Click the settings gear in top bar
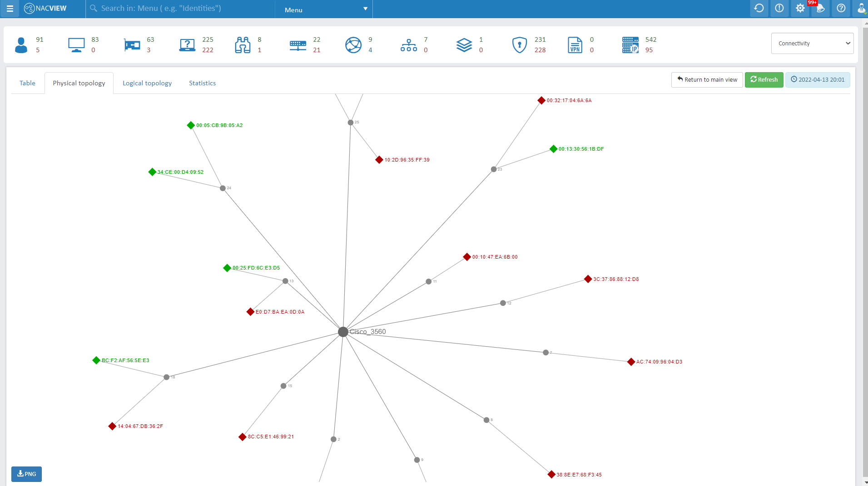Image resolution: width=868 pixels, height=486 pixels. [x=800, y=8]
